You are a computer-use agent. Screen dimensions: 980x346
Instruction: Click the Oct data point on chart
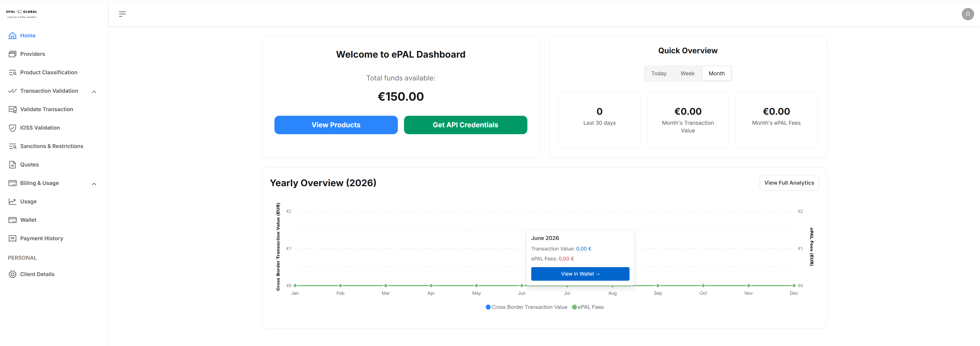pos(703,286)
